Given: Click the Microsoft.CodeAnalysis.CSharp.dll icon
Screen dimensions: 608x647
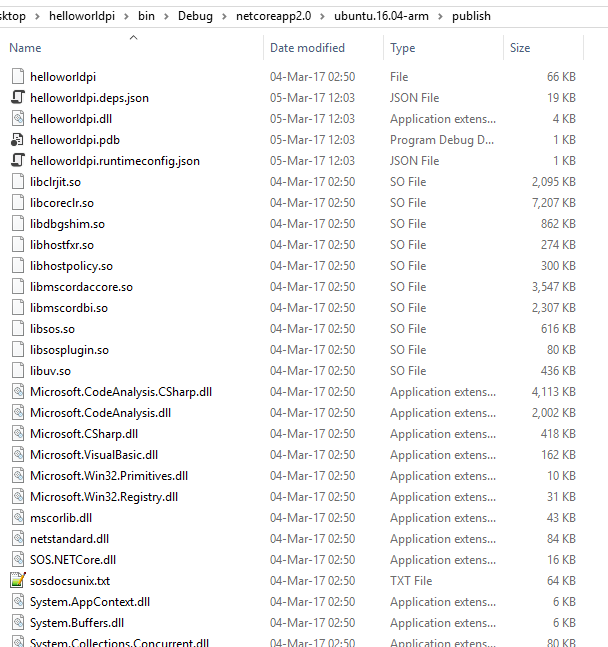Looking at the screenshot, I should 18,392.
